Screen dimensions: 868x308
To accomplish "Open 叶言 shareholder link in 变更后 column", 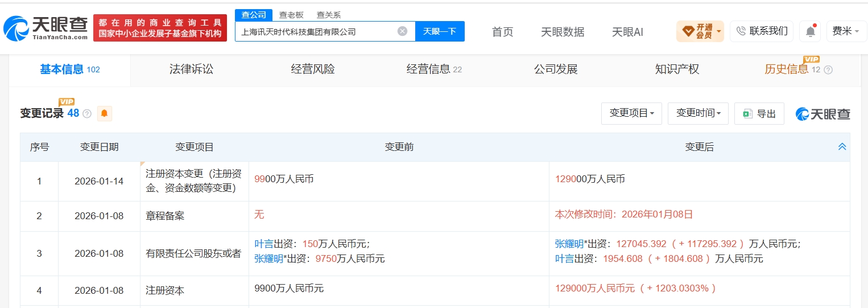I will [x=564, y=258].
